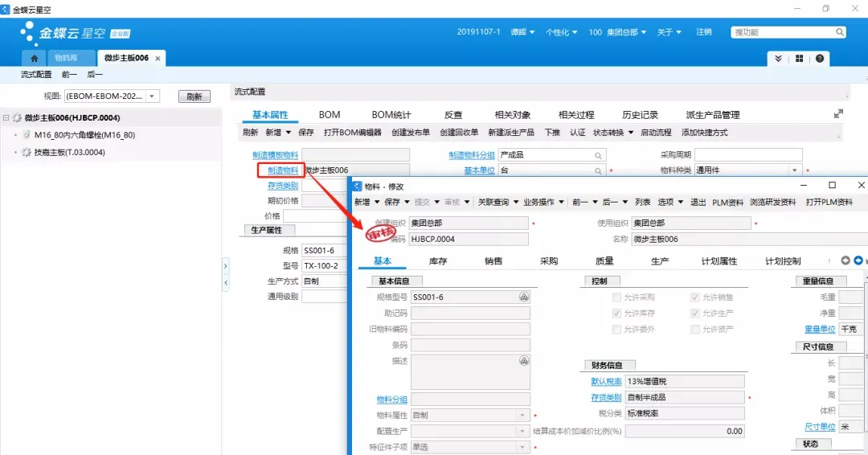
Task: Click the expand-panel arrow icon beside 派生产品管理
Action: click(x=838, y=114)
